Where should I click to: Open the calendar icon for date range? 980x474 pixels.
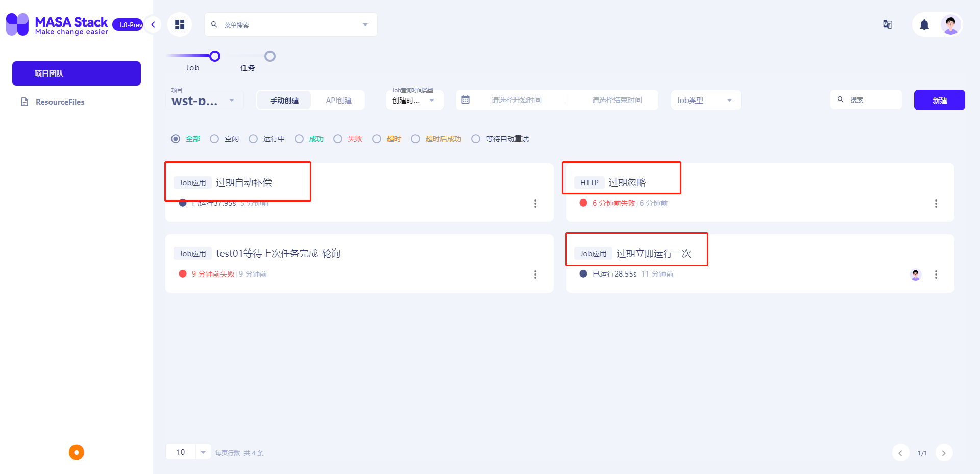tap(465, 99)
